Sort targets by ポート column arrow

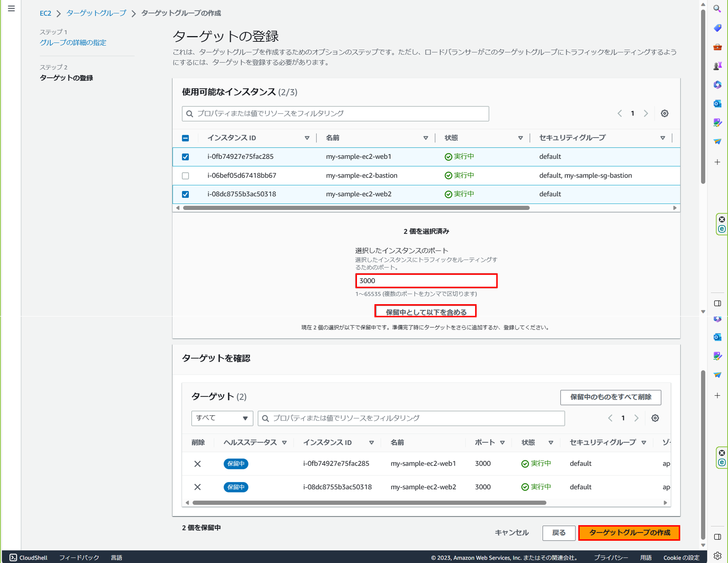tap(502, 442)
